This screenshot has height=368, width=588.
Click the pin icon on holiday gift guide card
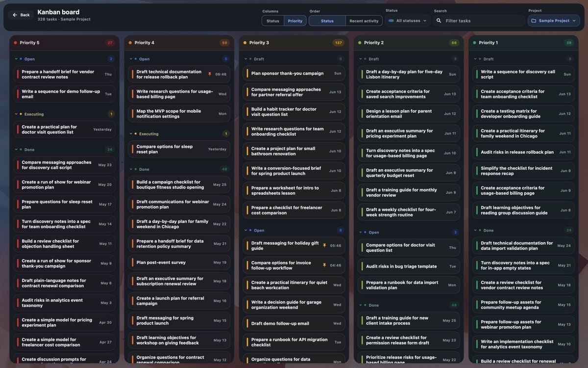pos(324,246)
